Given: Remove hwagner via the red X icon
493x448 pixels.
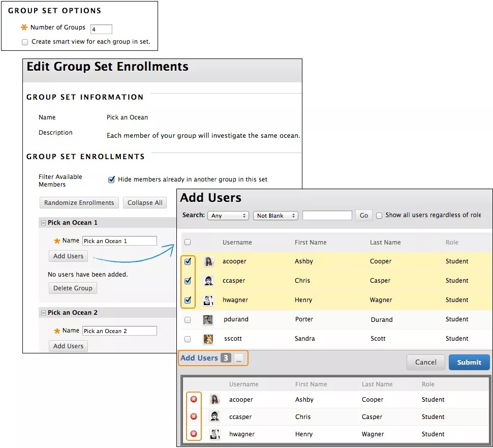Looking at the screenshot, I should pyautogui.click(x=194, y=434).
